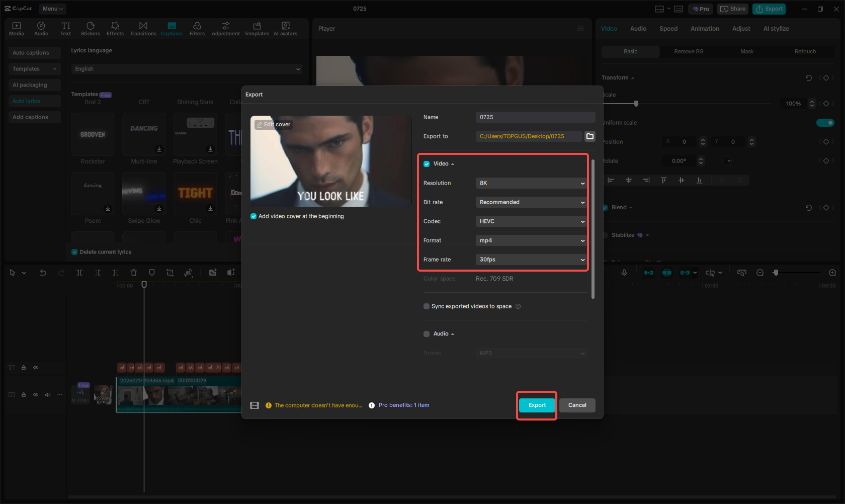Switch to the Audio inspector tab
The height and width of the screenshot is (504, 845).
pyautogui.click(x=638, y=29)
